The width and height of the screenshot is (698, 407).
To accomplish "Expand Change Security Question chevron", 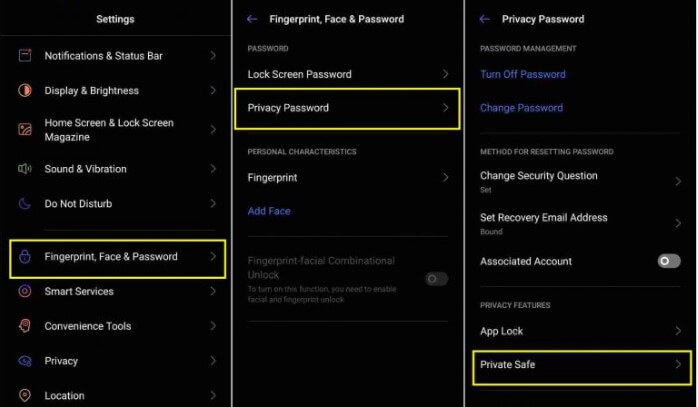I will [678, 181].
